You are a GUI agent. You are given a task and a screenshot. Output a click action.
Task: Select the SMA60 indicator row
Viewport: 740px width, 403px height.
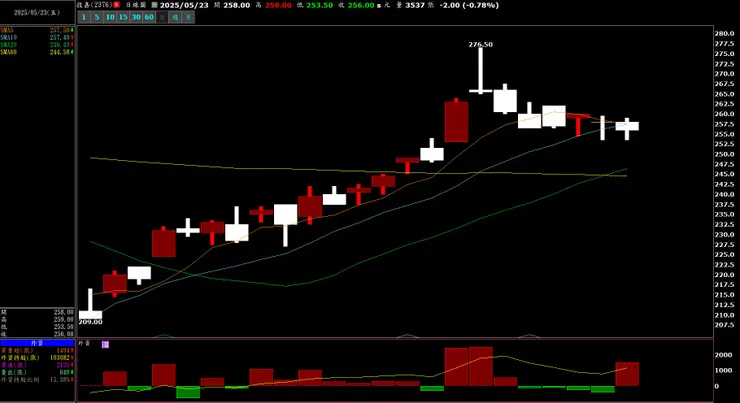37,52
